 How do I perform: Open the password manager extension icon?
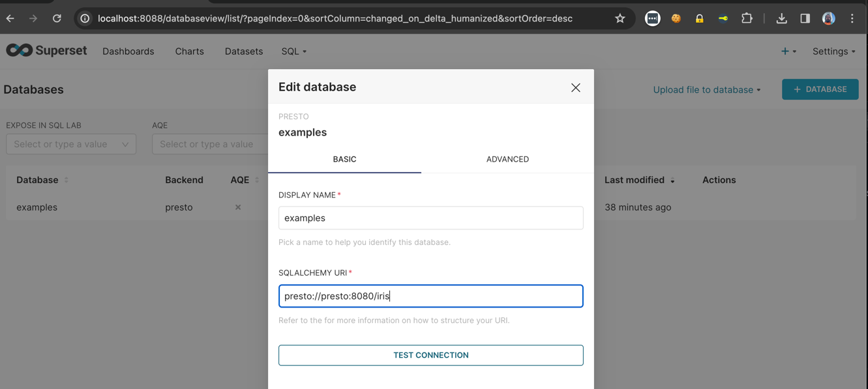(x=652, y=19)
